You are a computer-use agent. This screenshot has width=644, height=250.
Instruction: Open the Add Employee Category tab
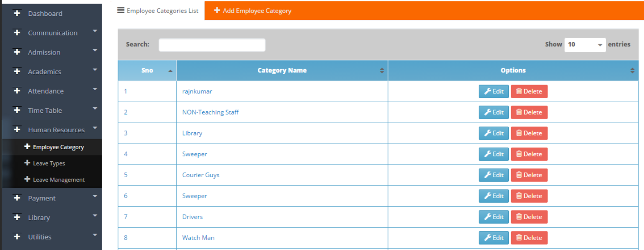[253, 10]
